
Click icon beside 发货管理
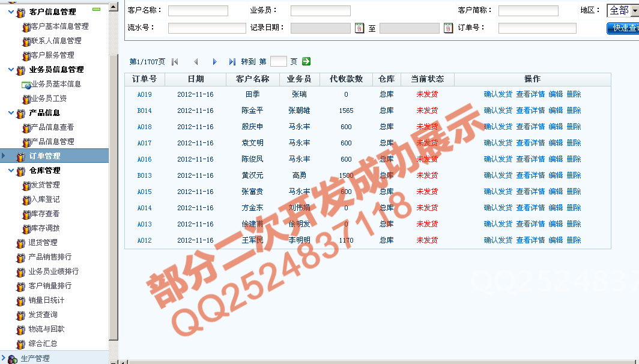[26, 186]
